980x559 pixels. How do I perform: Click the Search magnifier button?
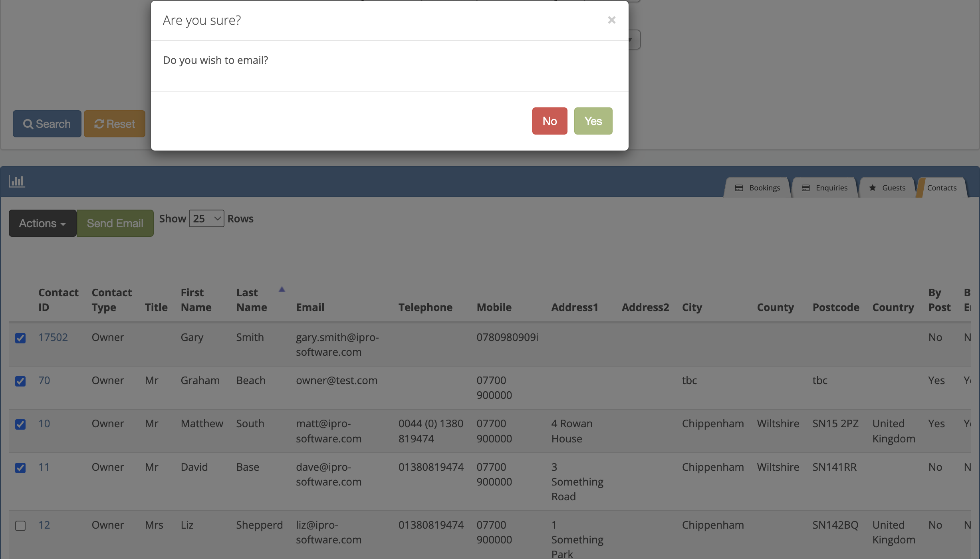[x=47, y=124]
